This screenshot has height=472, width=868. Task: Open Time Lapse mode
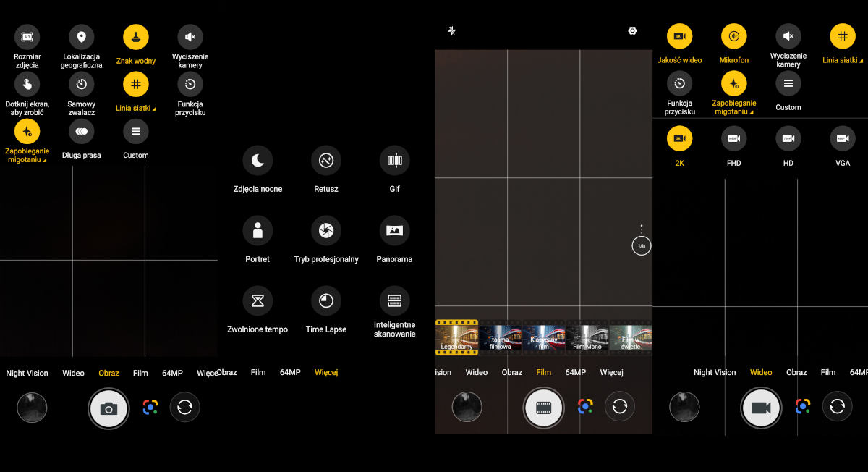pos(326,301)
